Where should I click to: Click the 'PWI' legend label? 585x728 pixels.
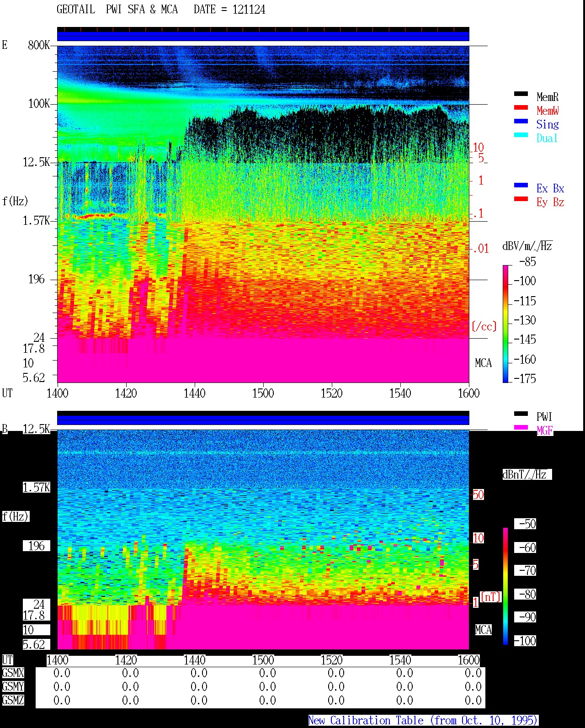coord(544,417)
